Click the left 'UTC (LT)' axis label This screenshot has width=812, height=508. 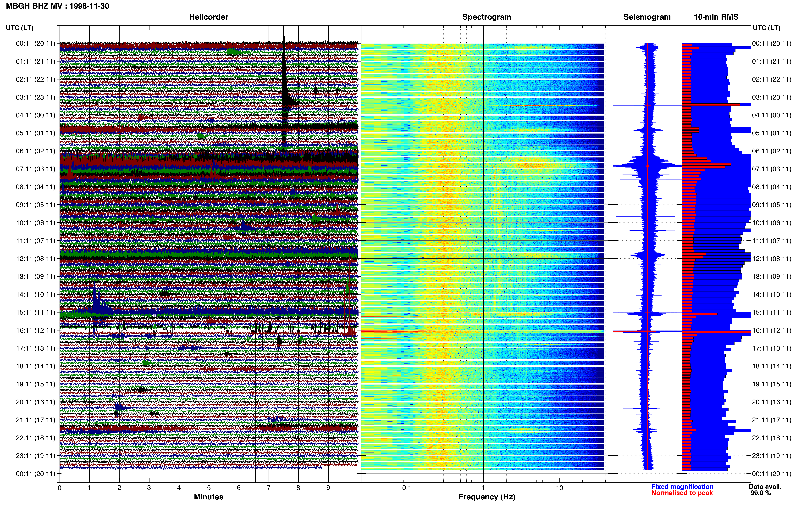20,28
